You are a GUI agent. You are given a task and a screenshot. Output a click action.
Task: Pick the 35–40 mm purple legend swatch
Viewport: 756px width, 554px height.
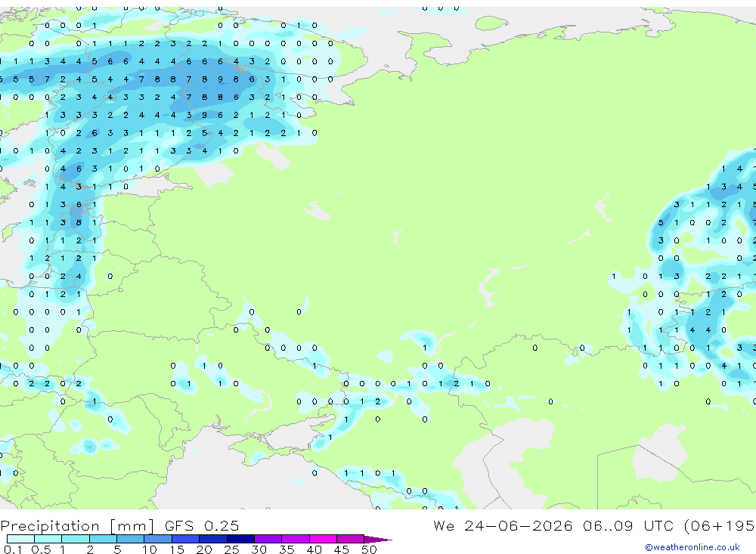point(296,539)
